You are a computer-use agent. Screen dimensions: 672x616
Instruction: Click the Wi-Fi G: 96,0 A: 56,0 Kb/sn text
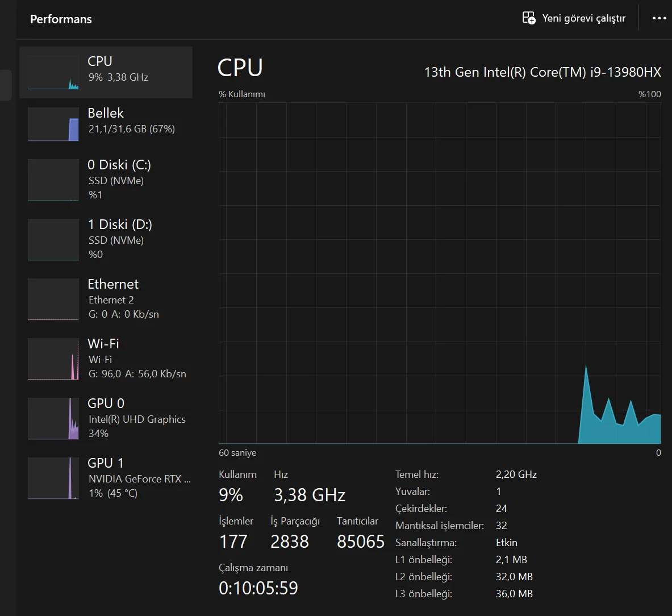[137, 374]
